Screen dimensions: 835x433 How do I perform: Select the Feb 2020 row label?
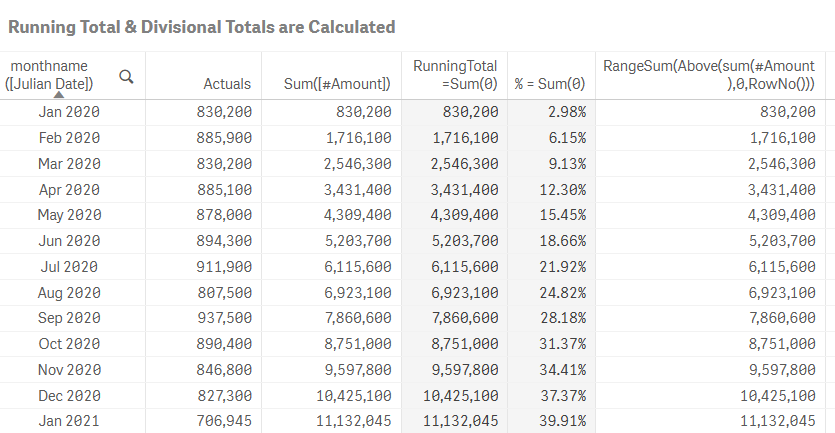tap(69, 138)
